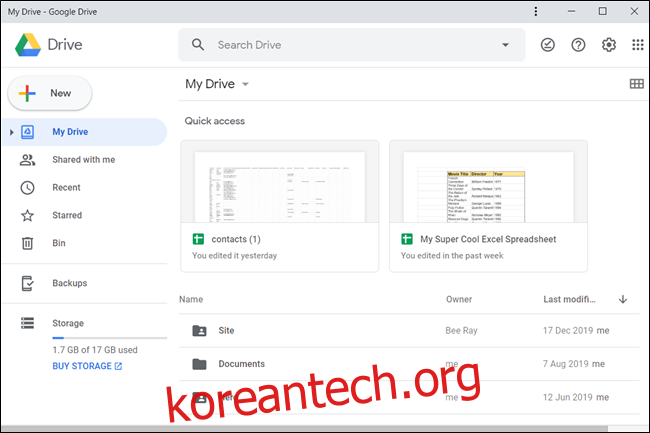Open My Super Cool Excel Spreadsheet thumbnail
Image resolution: width=650 pixels, height=433 pixels.
tap(488, 182)
